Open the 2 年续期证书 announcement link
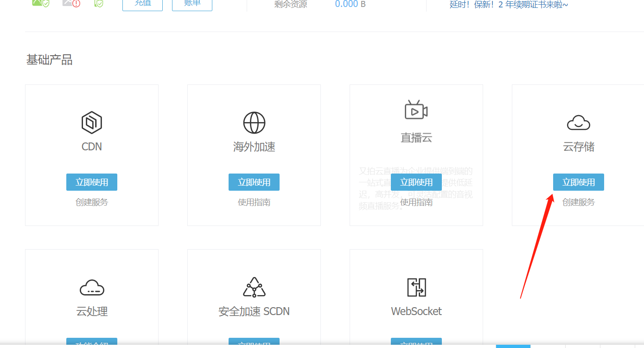This screenshot has width=644, height=348. (x=509, y=5)
